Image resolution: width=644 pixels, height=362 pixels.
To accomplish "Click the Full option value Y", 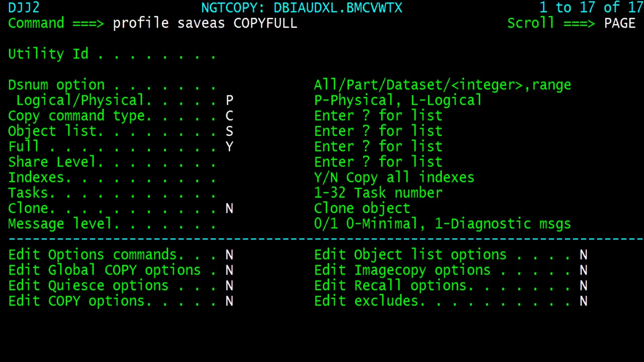I will pos(229,147).
